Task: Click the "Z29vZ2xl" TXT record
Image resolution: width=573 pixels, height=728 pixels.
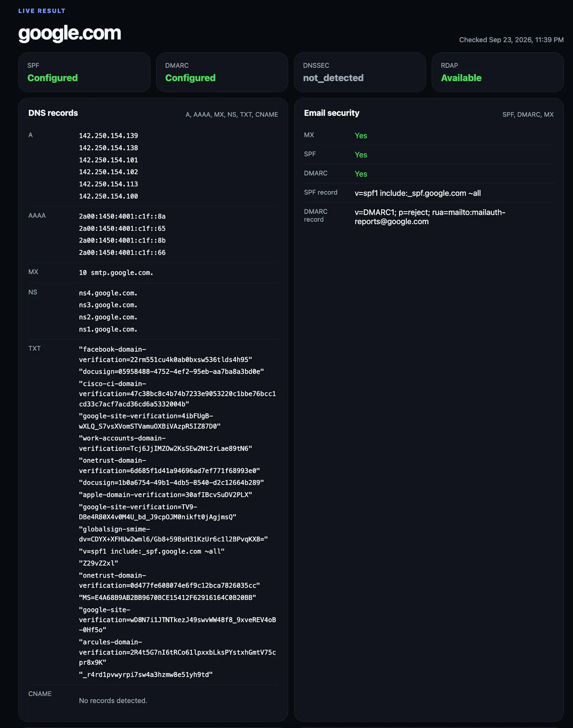Action: 98,563
